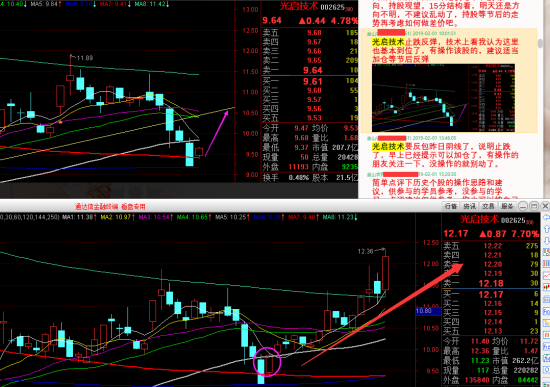Select the 9.61 buy-one price in the upper order book
This screenshot has height=387, width=550.
pyautogui.click(x=313, y=81)
